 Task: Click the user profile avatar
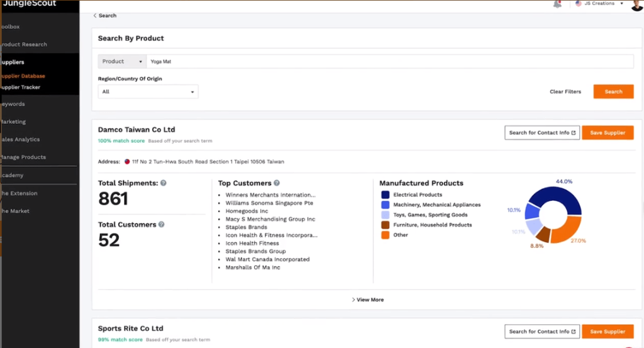(x=638, y=5)
